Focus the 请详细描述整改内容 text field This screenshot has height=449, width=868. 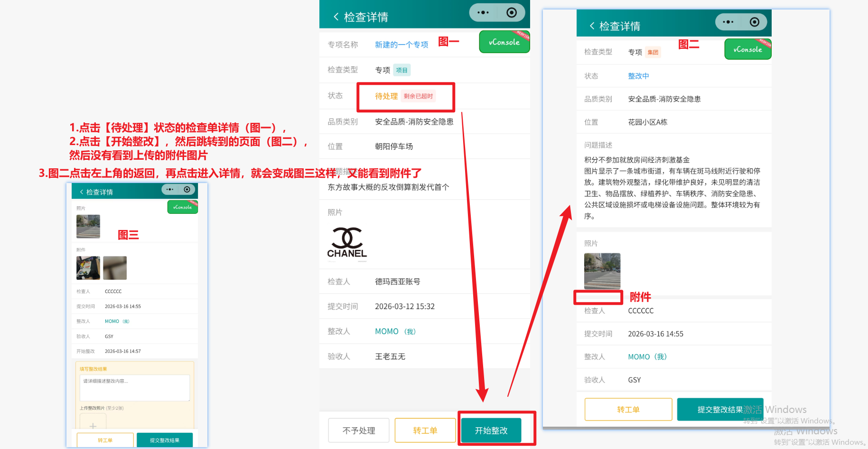pos(135,387)
